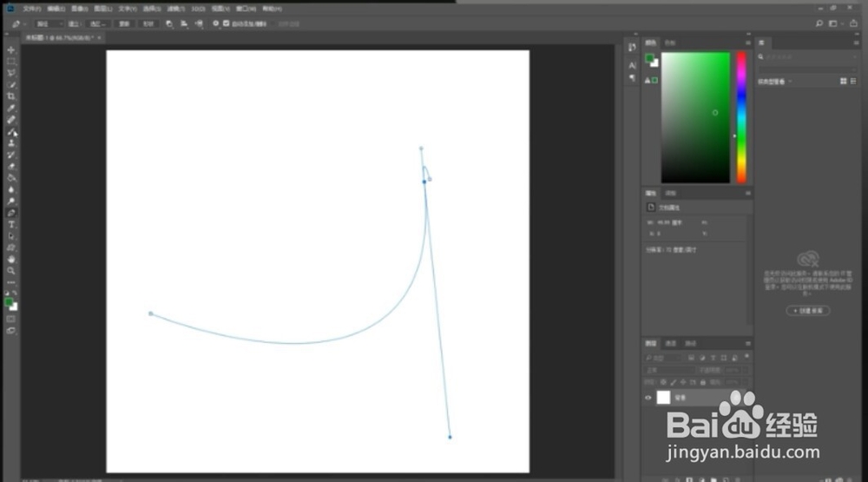The image size is (868, 482).
Task: Switch to the 调整 Adjustments tab
Action: pyautogui.click(x=670, y=194)
